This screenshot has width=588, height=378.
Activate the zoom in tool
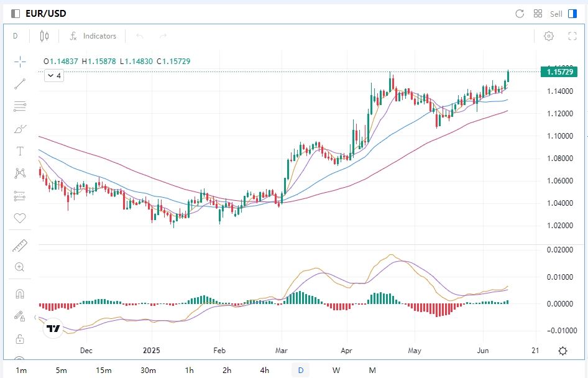pos(20,267)
